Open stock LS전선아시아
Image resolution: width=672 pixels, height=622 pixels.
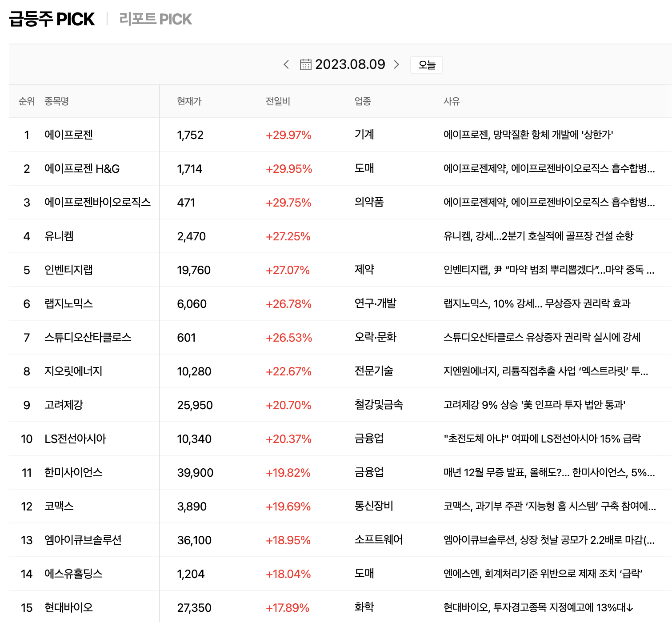click(75, 439)
